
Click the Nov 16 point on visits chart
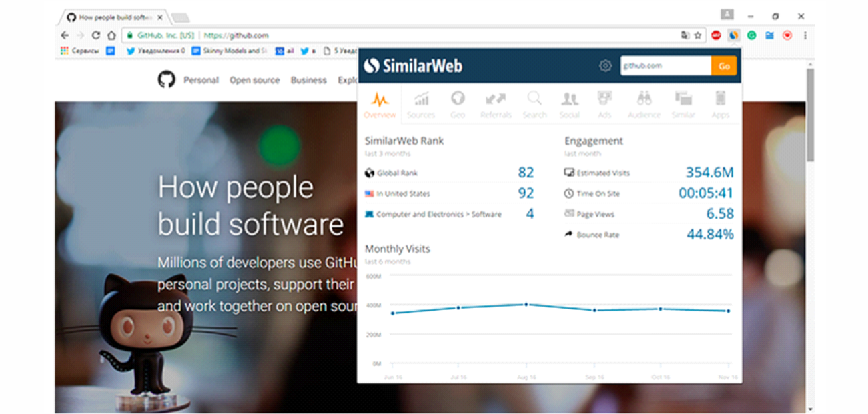click(728, 311)
